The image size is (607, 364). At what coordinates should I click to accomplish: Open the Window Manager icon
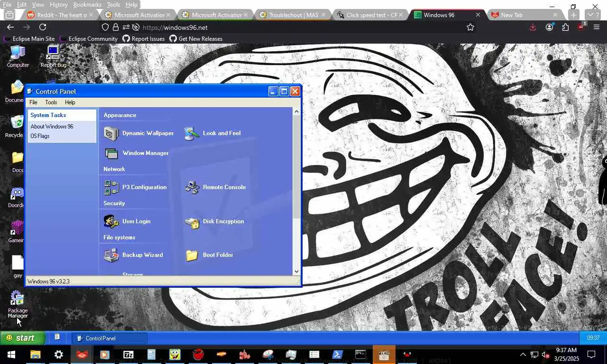click(x=137, y=153)
